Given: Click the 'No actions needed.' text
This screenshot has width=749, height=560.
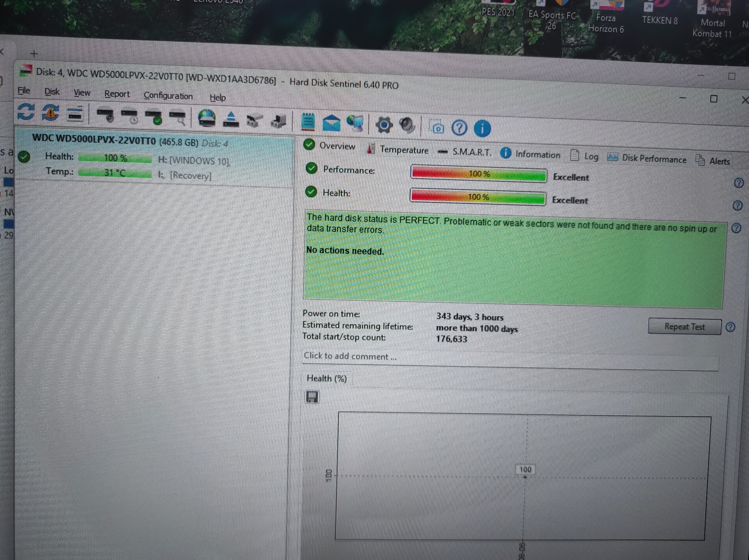Looking at the screenshot, I should click(345, 250).
